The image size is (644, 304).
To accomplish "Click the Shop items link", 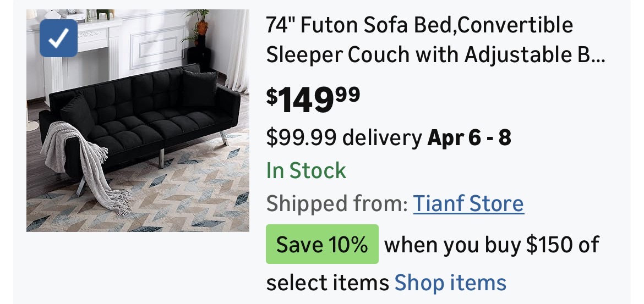I will pos(450,283).
